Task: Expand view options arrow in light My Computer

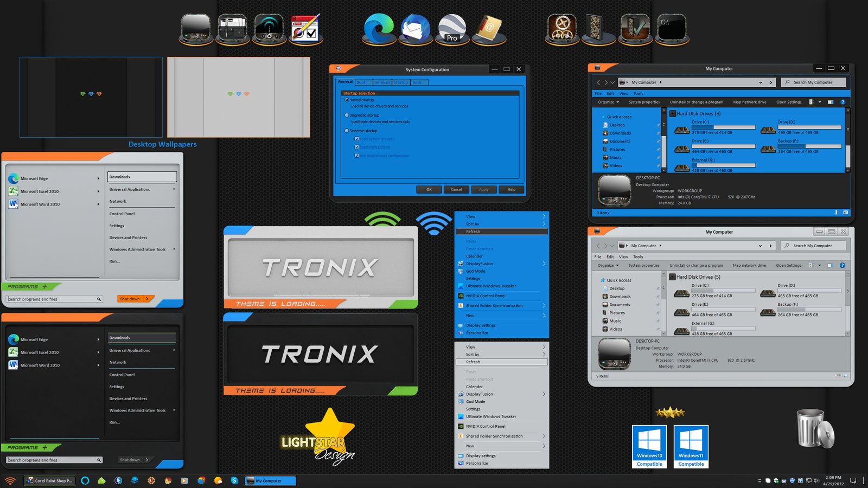Action: click(819, 265)
